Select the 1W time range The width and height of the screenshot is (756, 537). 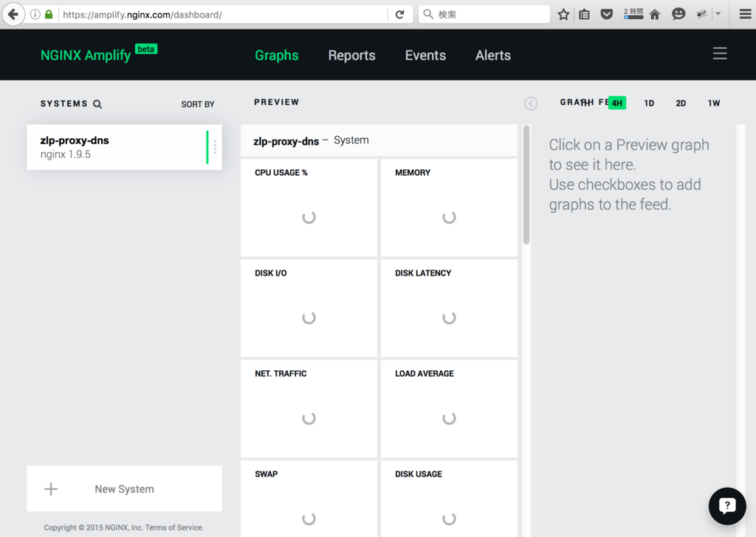point(714,103)
